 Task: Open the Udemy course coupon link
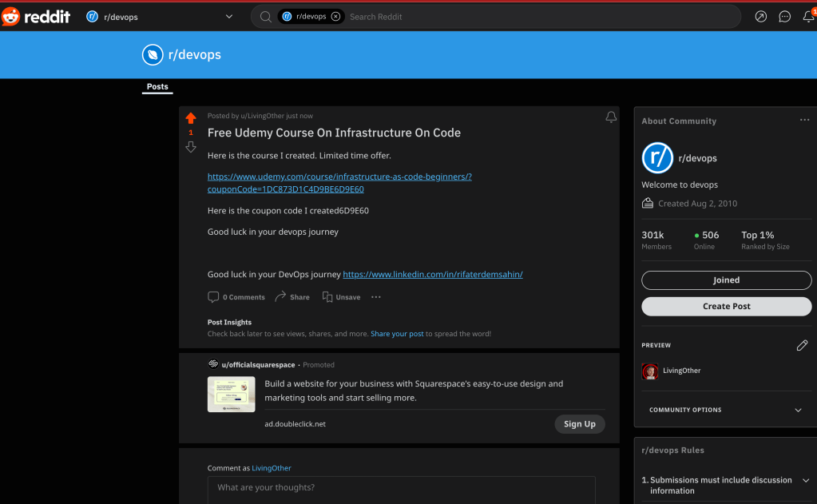coord(339,183)
